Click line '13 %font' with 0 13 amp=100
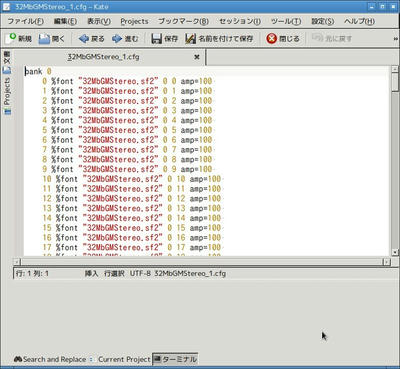 [x=132, y=208]
